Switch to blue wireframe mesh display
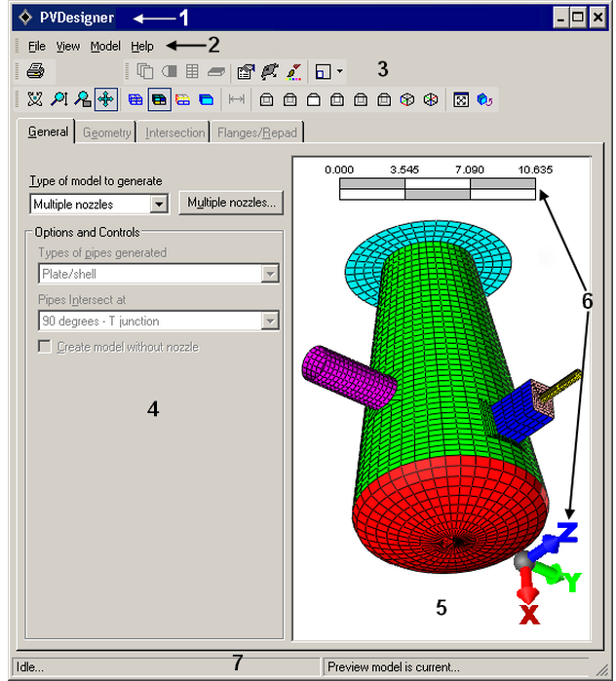This screenshot has width=616, height=681. 135,100
